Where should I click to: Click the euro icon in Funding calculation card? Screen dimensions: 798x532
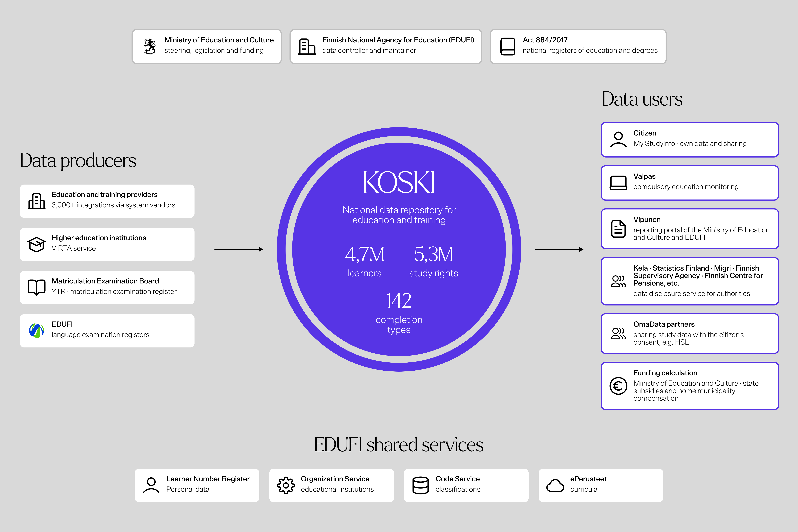618,386
